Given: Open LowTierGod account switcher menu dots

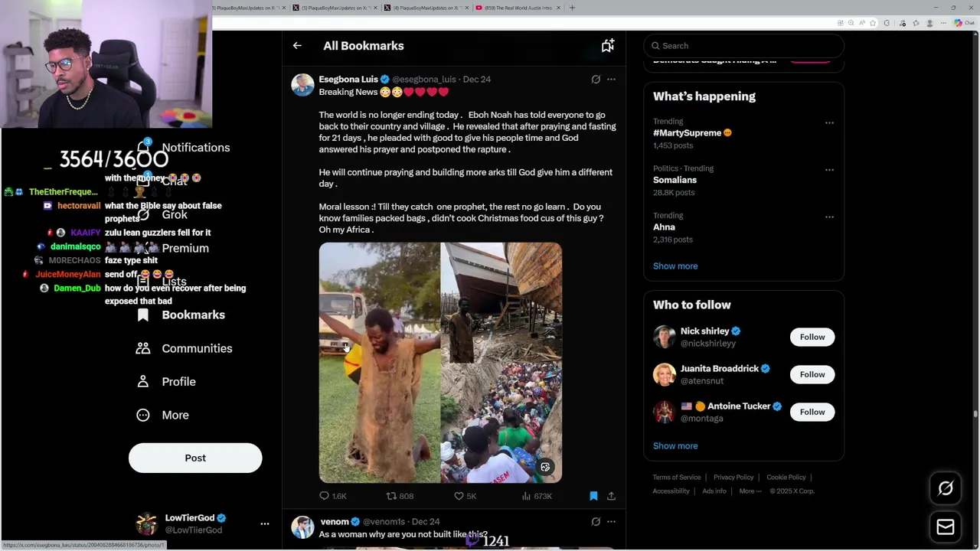Looking at the screenshot, I should (265, 523).
